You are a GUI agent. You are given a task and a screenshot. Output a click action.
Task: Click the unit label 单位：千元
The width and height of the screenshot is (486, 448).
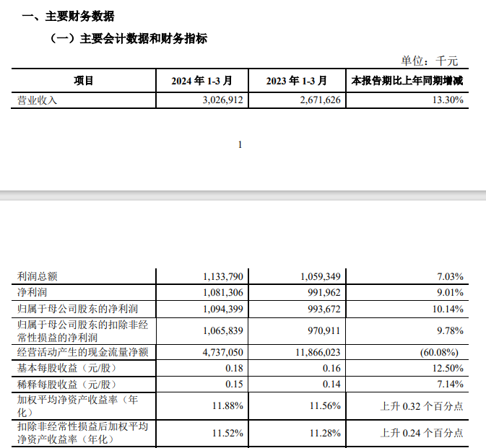(429, 61)
